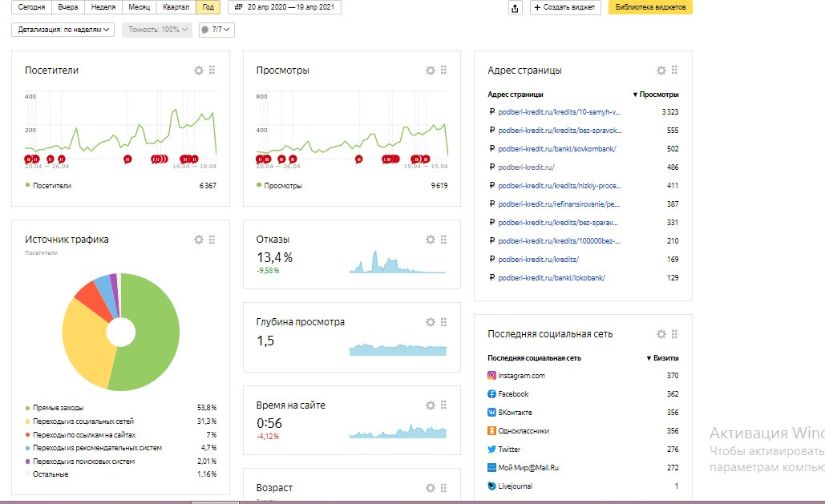The width and height of the screenshot is (825, 504).
Task: Toggle Просмотры series in views chart legend
Action: pos(279,186)
